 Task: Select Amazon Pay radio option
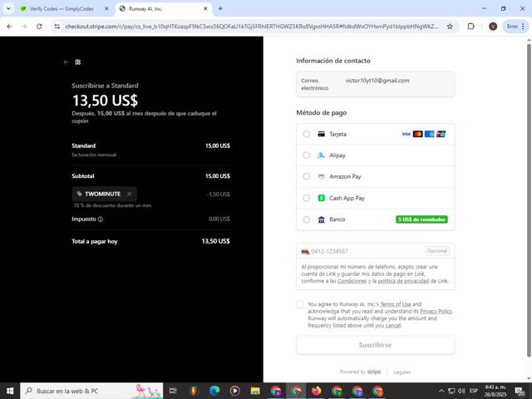pos(307,176)
